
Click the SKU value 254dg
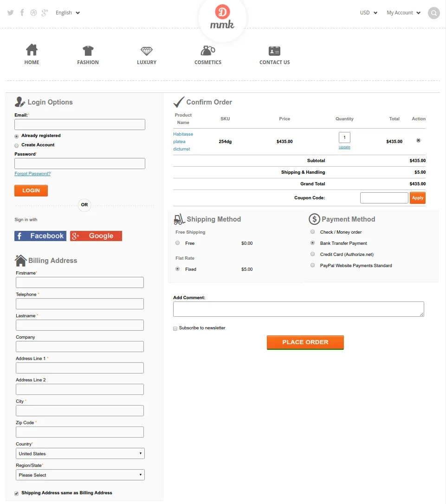pyautogui.click(x=225, y=141)
